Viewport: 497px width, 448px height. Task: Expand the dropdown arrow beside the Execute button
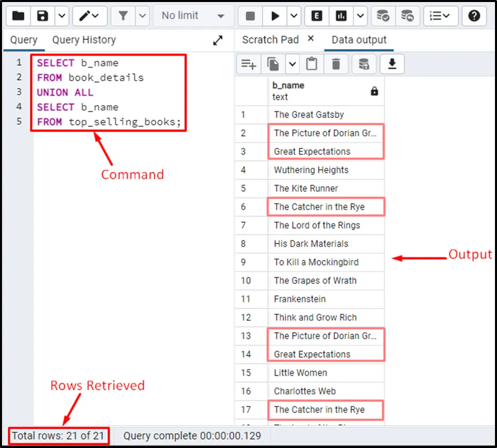(x=294, y=16)
